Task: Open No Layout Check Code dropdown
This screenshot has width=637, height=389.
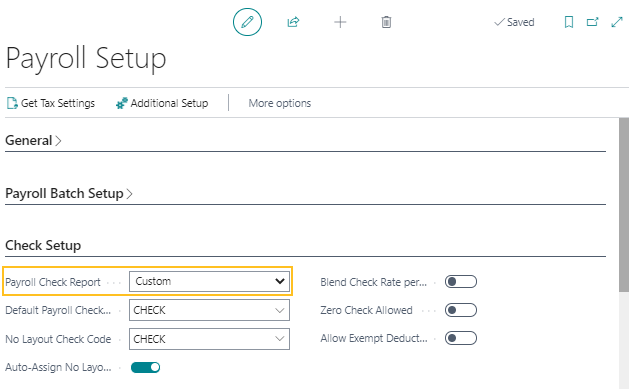Action: [209, 339]
